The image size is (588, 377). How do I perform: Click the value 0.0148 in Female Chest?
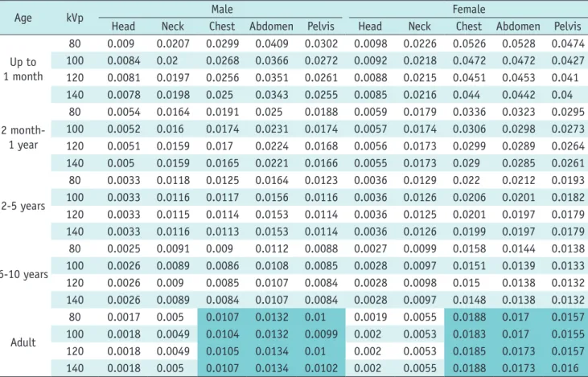click(x=469, y=300)
